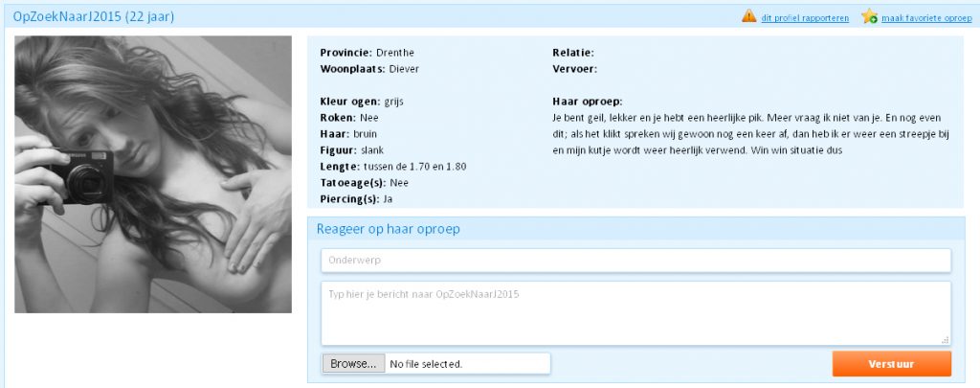Click the 'Woonplaats: Diever' entry
Viewport: 980px width, 388px height.
[x=369, y=69]
